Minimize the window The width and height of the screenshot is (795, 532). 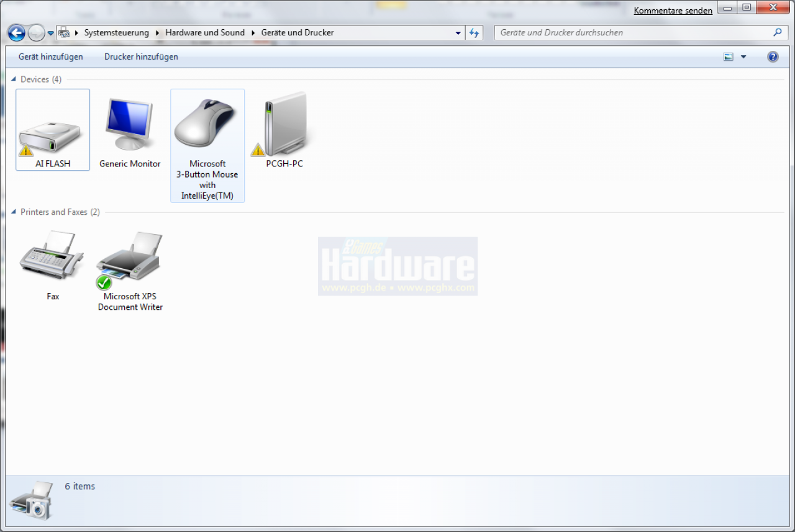[x=727, y=7]
